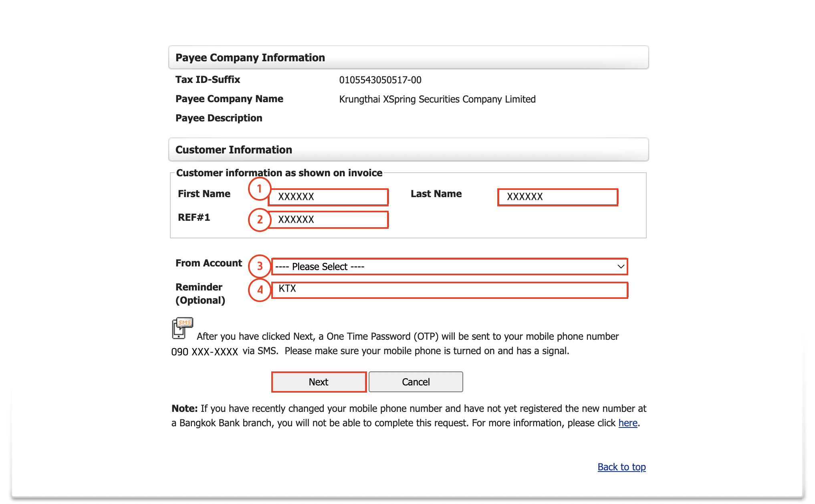
Task: Open the From Account dropdown
Action: pyautogui.click(x=449, y=267)
